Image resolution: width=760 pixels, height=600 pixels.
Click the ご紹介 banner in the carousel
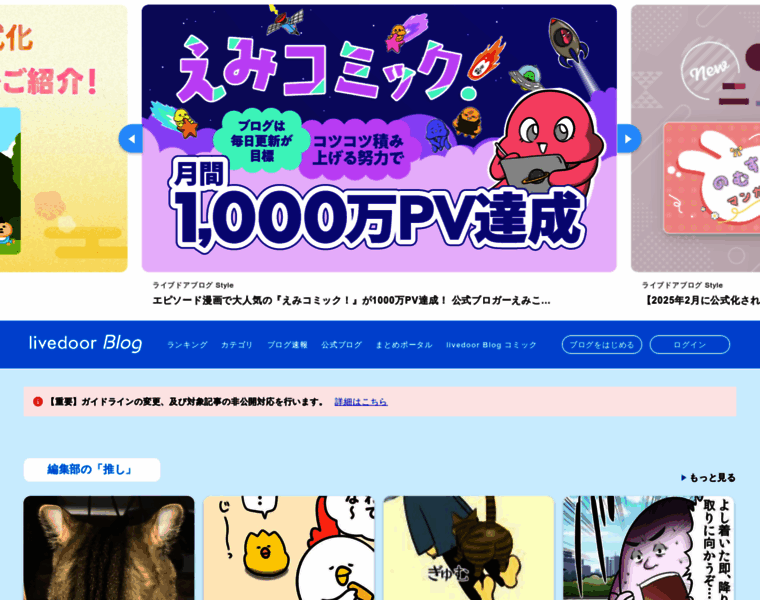[x=63, y=139]
